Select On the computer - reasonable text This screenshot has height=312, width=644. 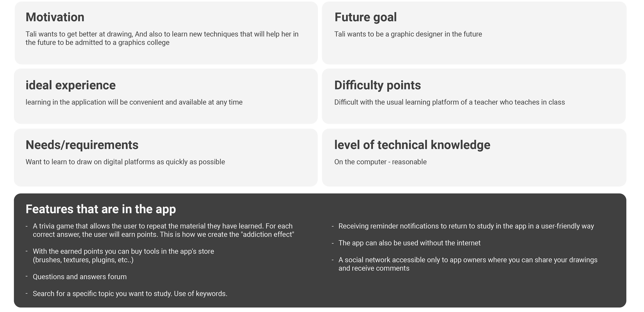tap(381, 162)
